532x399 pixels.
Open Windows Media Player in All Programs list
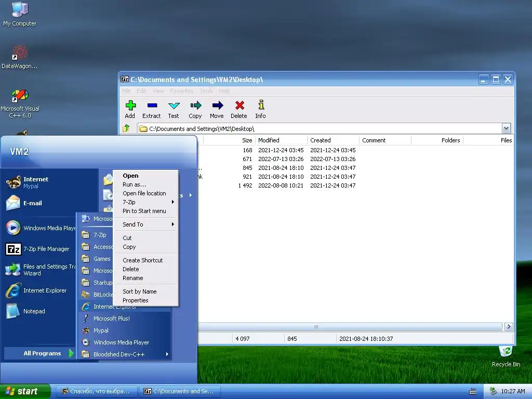point(124,342)
